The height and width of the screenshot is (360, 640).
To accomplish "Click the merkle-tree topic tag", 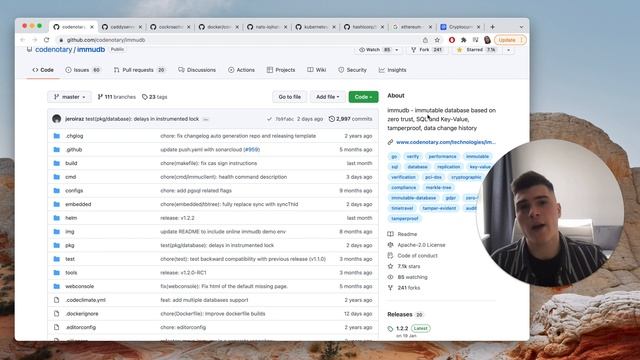I will [x=438, y=187].
